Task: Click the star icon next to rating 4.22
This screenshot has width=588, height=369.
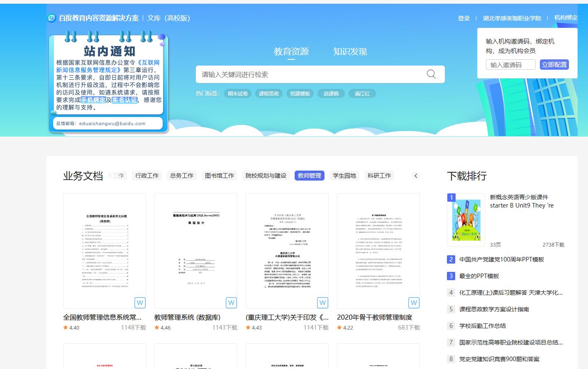Action: (339, 327)
